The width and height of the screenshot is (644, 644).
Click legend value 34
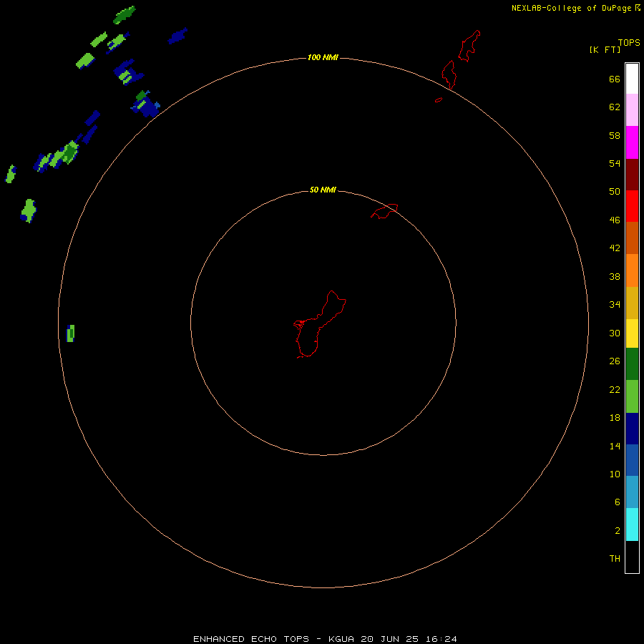click(x=615, y=305)
